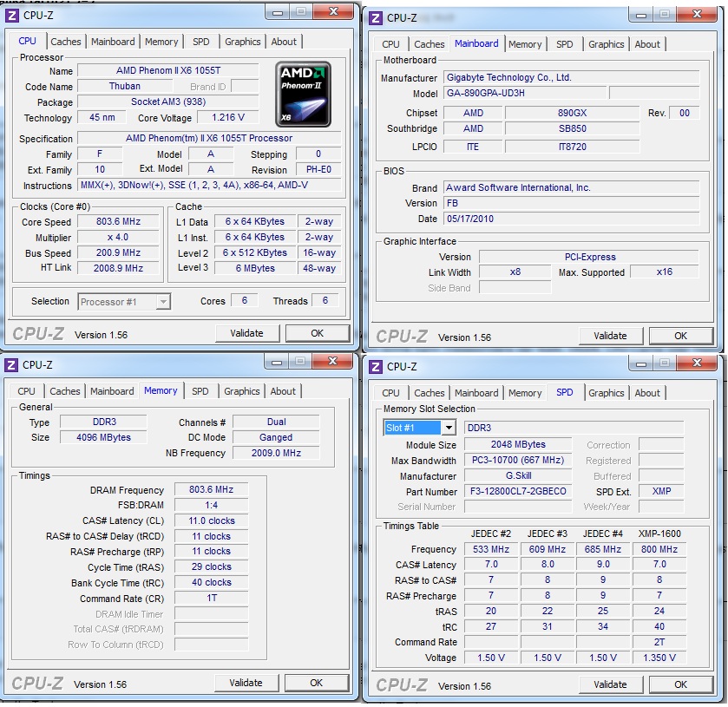Click OK in the SPD window
Viewport: 728px width, 707px height.
(x=680, y=684)
